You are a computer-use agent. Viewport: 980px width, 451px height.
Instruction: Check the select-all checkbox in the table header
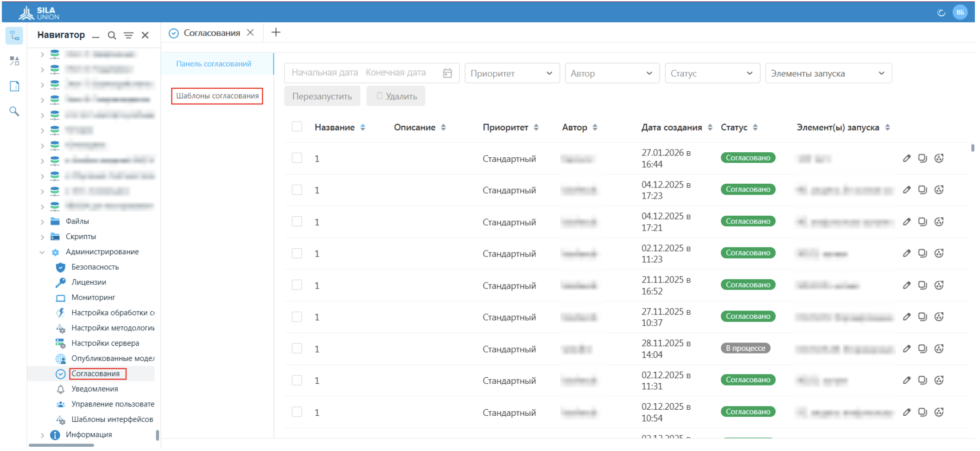pyautogui.click(x=297, y=126)
